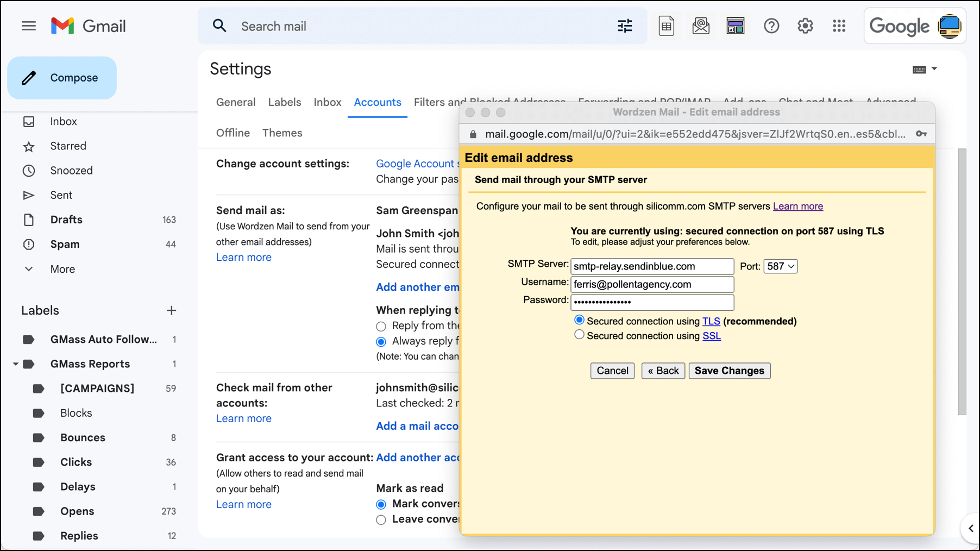
Task: Click the SMTP Server input field
Action: coord(652,266)
